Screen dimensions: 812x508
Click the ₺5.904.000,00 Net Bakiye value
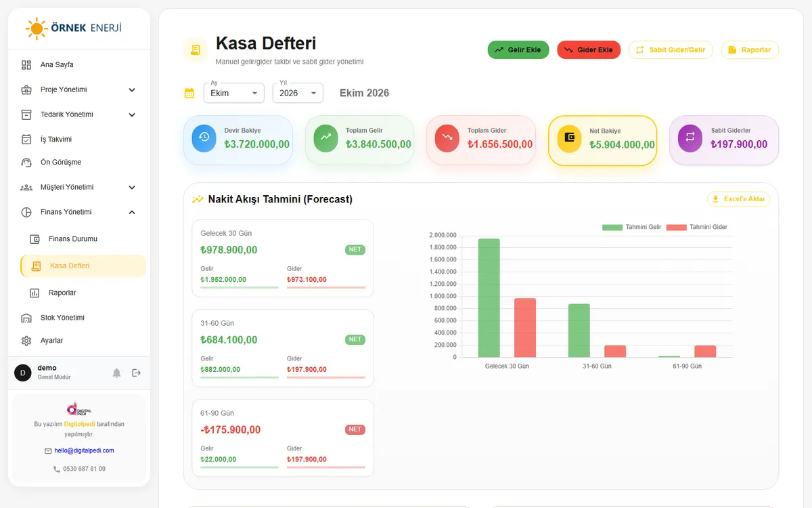pyautogui.click(x=622, y=145)
